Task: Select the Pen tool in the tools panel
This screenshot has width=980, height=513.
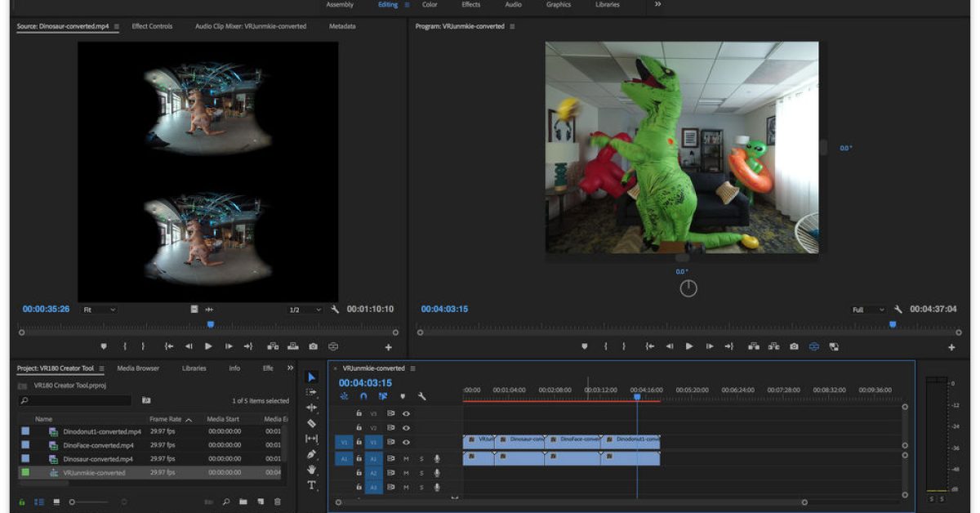Action: click(x=311, y=454)
